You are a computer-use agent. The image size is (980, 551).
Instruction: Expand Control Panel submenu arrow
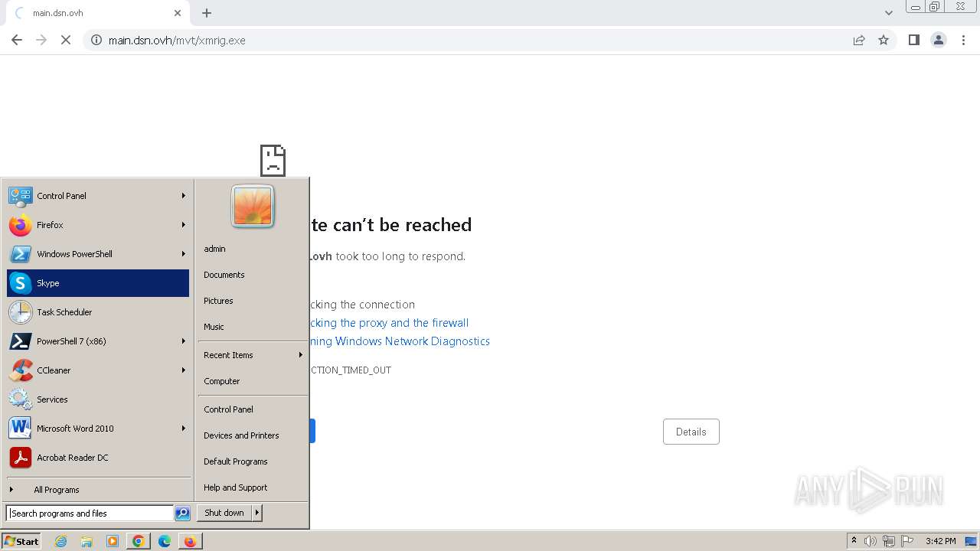[184, 196]
